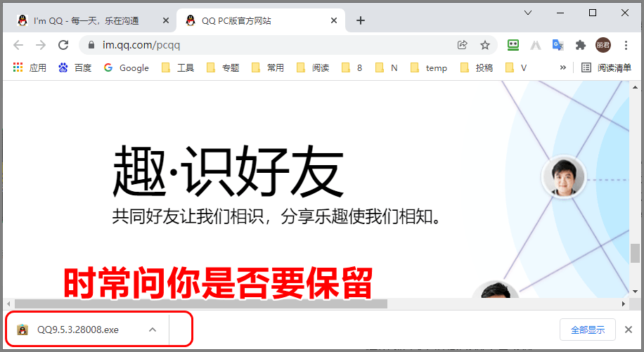Open the 阅读 bookmark folder
Viewport: 644px width, 352px height.
point(313,67)
